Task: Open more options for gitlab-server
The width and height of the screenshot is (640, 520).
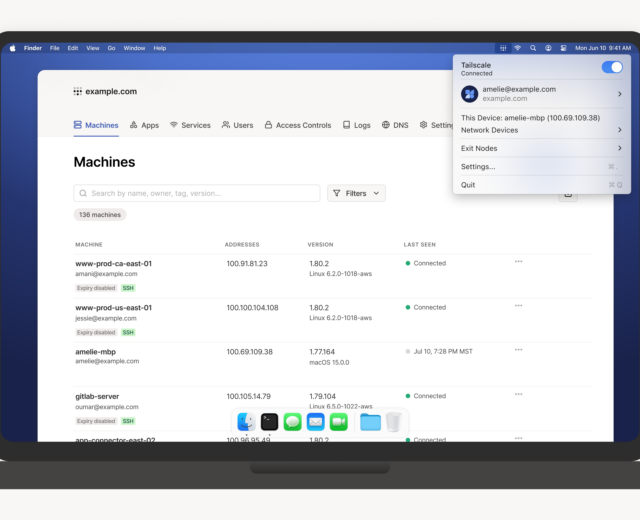Action: pos(518,394)
